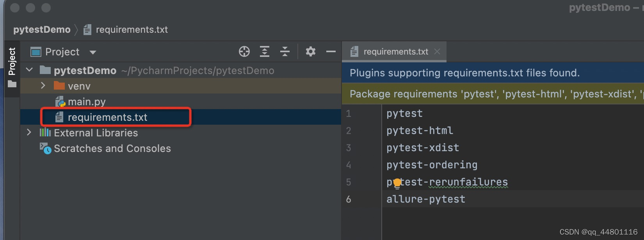Expand the venv folder chevron
Image resolution: width=644 pixels, height=240 pixels.
point(43,86)
